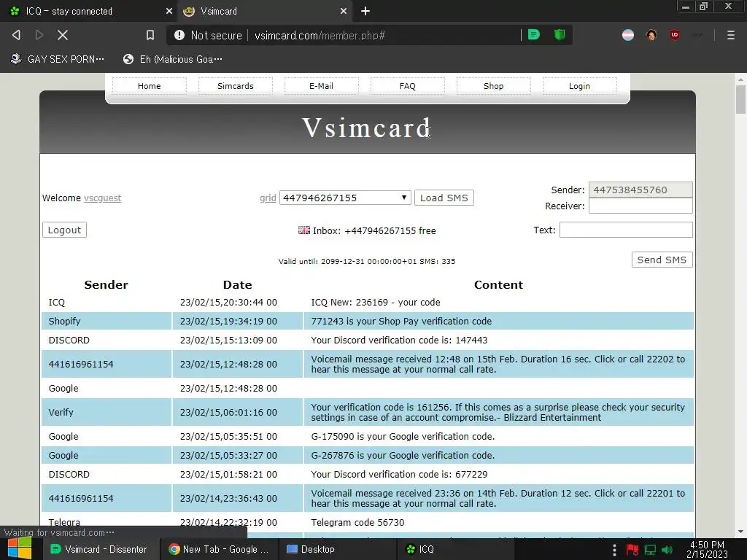Viewport: 747px width, 560px height.
Task: Click the Send SMS button
Action: [x=662, y=260]
